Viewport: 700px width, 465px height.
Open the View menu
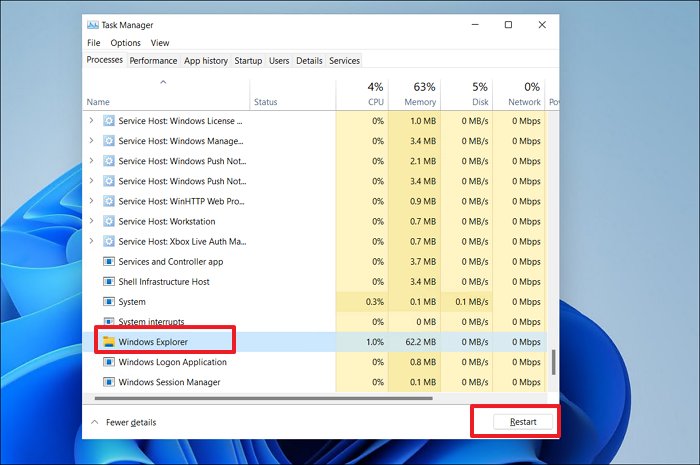[x=160, y=43]
